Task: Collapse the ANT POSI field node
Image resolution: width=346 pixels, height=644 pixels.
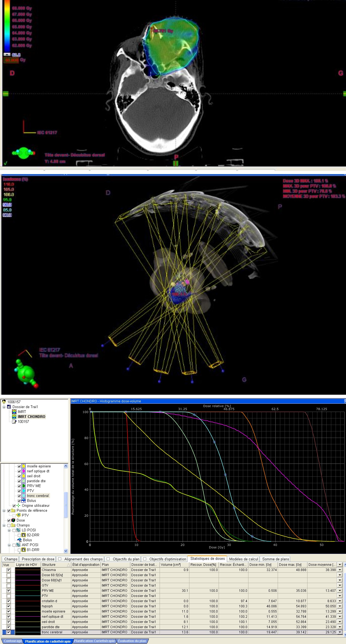Action: [9, 545]
